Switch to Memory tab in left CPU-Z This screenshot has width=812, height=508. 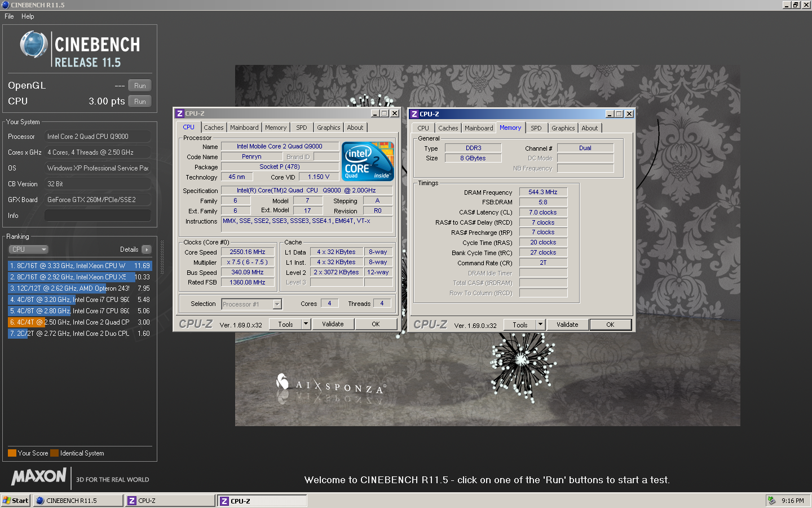point(276,128)
